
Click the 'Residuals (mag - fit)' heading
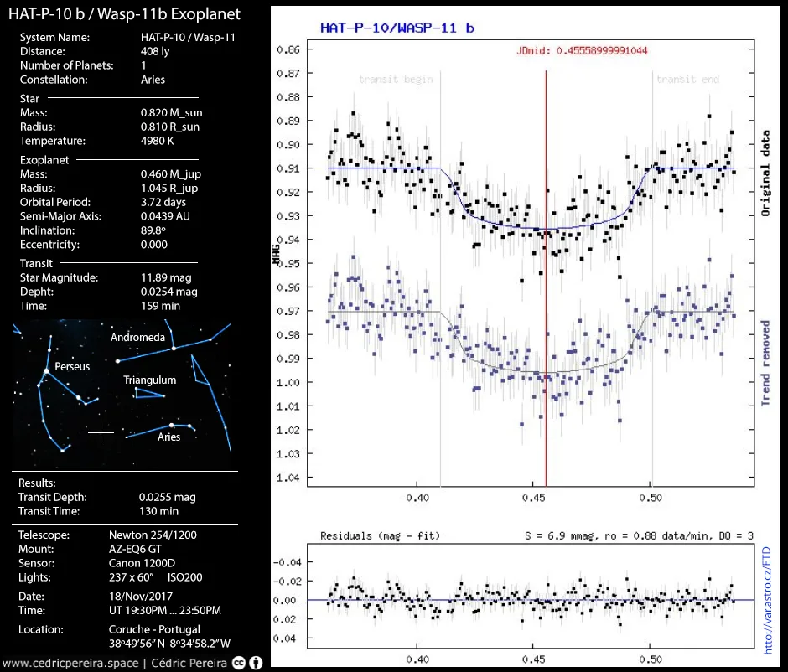click(380, 535)
